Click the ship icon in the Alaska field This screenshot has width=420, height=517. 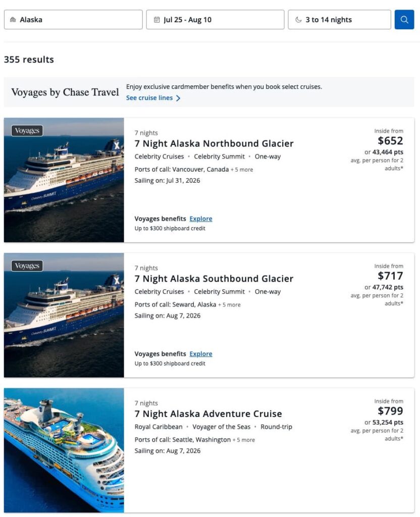[13, 19]
